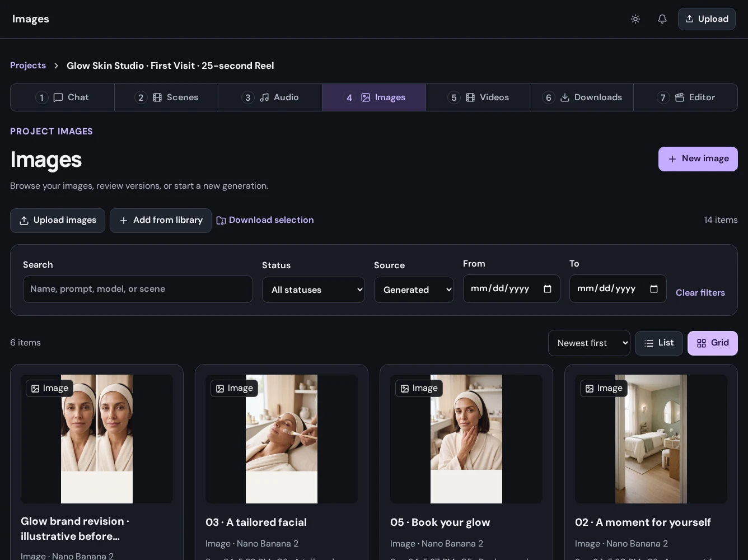Click the 14 items count text
This screenshot has height=560, width=748.
721,220
